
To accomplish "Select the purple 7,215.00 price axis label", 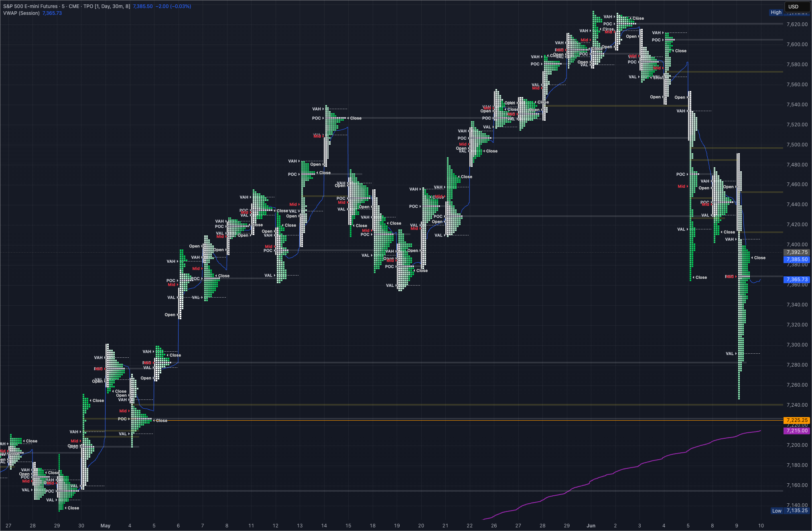I will tap(797, 431).
